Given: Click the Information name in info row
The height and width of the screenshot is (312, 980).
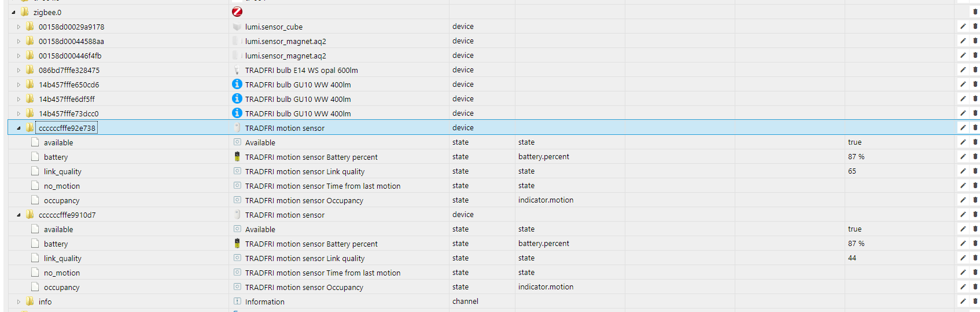Looking at the screenshot, I should pos(265,302).
